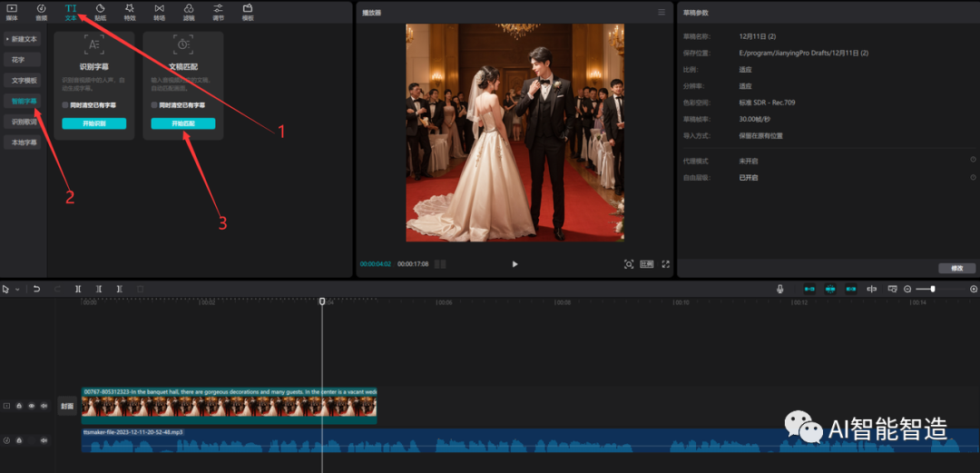Select the ttsmaker-file mp3 audio clip
Image resolution: width=980 pixels, height=473 pixels.
(529, 440)
